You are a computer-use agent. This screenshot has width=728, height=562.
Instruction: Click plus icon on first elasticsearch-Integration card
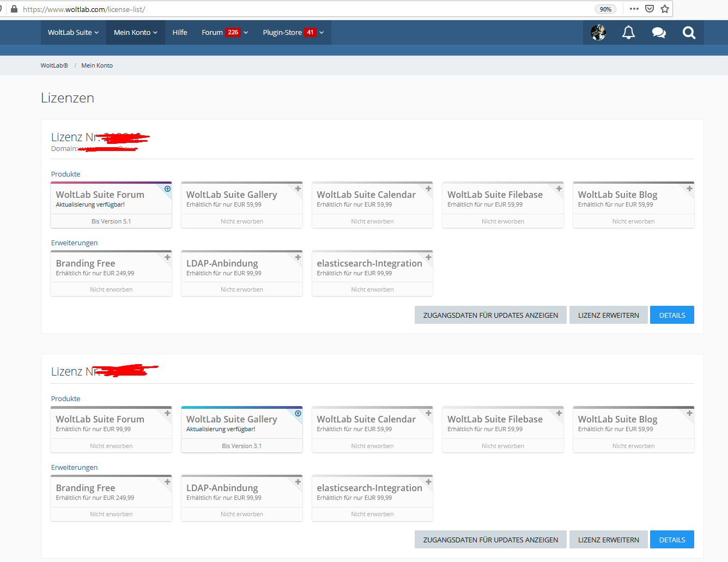428,257
